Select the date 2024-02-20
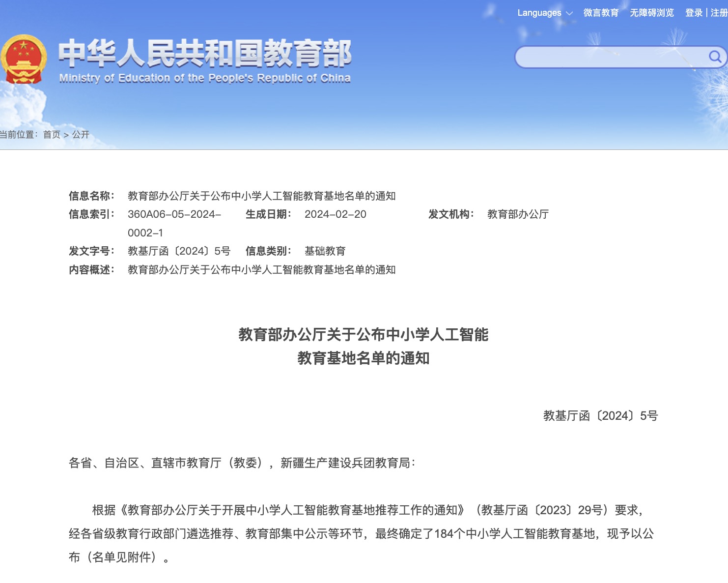 (336, 214)
